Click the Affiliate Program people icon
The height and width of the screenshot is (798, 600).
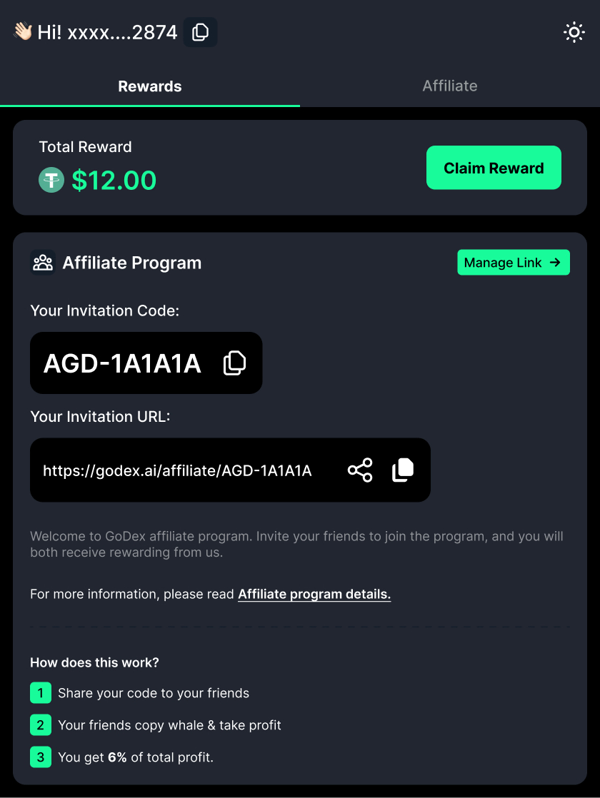(42, 263)
